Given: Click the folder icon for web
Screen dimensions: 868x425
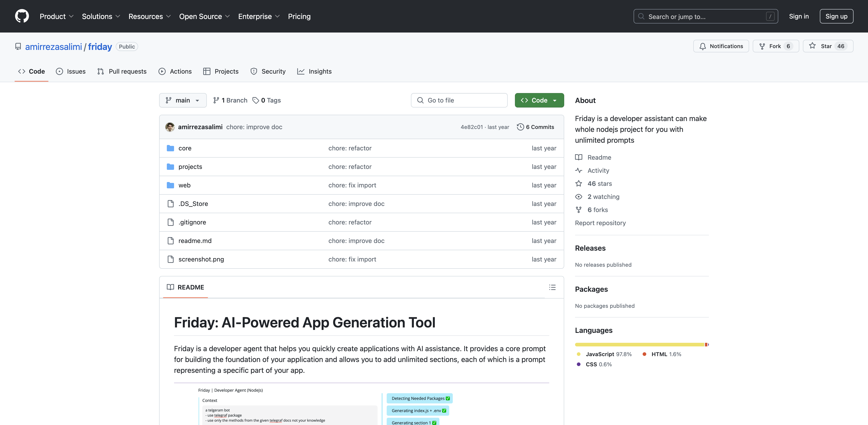Looking at the screenshot, I should click(x=170, y=185).
